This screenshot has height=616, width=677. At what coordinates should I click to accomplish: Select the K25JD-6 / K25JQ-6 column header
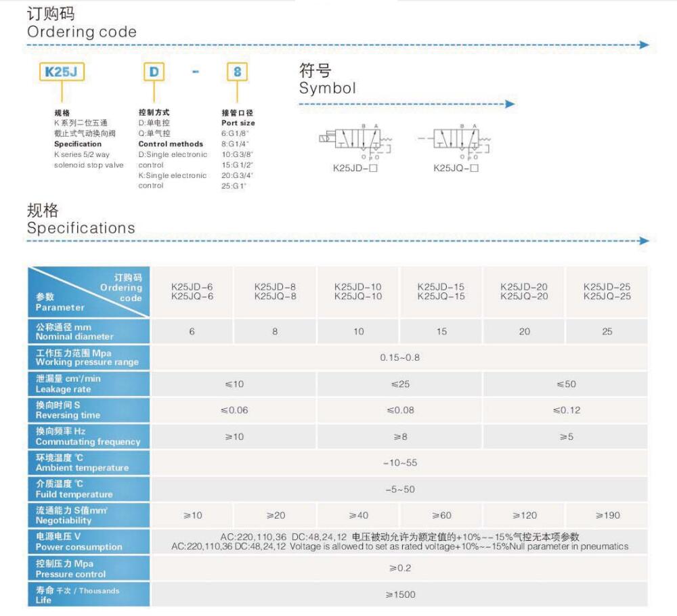(x=192, y=292)
